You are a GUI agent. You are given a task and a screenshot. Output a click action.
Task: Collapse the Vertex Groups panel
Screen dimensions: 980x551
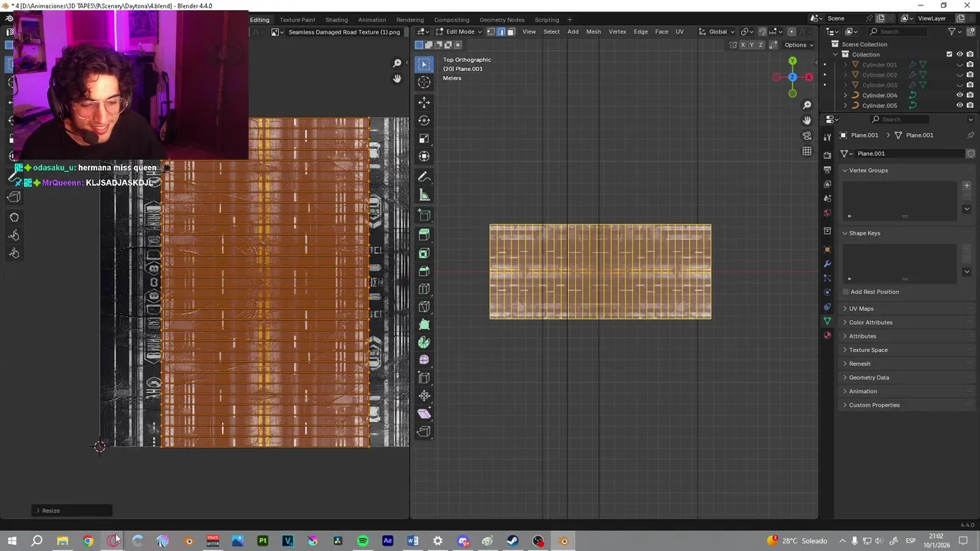pos(906,170)
